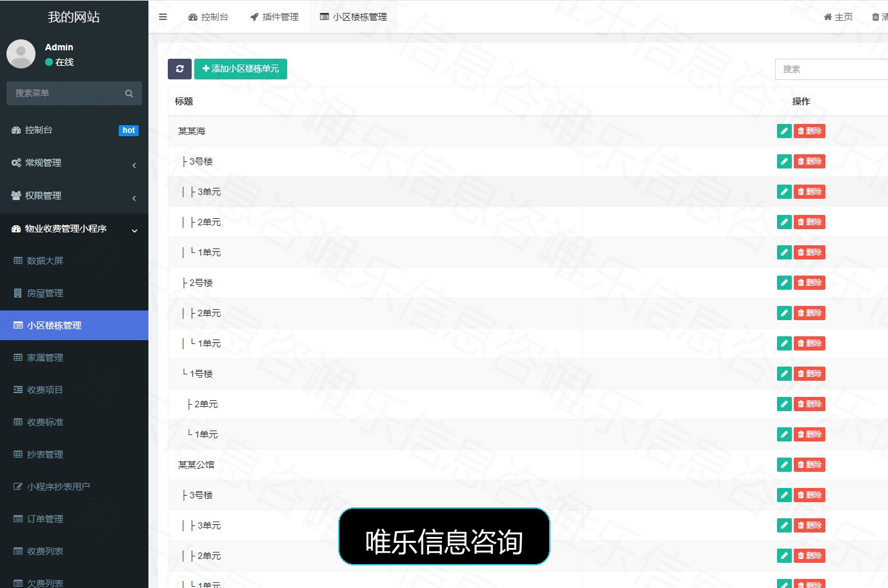Go to 主页 link in header
The width and height of the screenshot is (888, 588).
[x=838, y=17]
